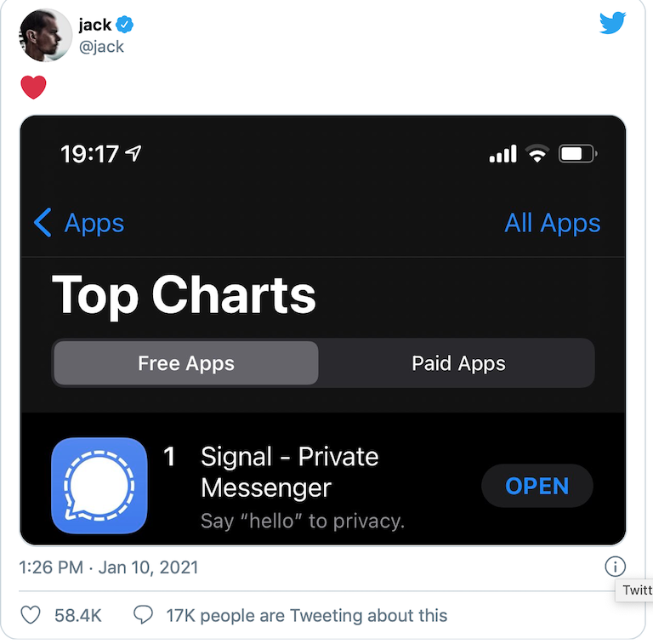
Task: Click the Signal app icon
Action: point(99,486)
